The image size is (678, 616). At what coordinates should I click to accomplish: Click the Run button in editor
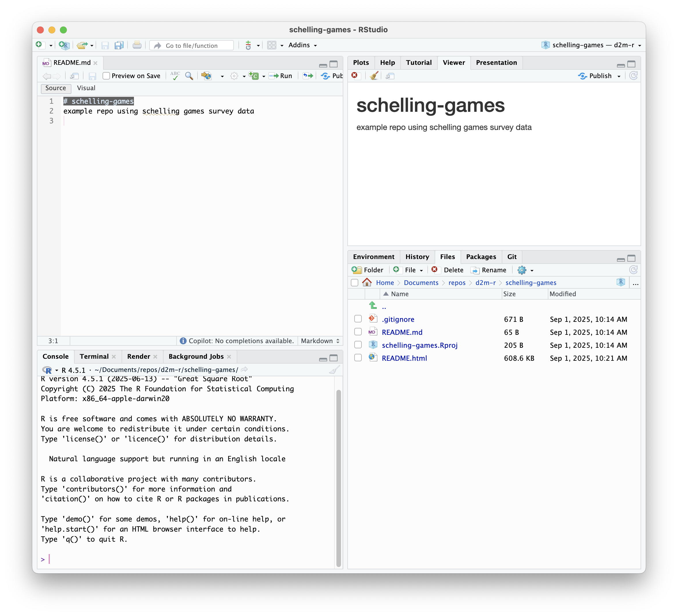point(281,76)
